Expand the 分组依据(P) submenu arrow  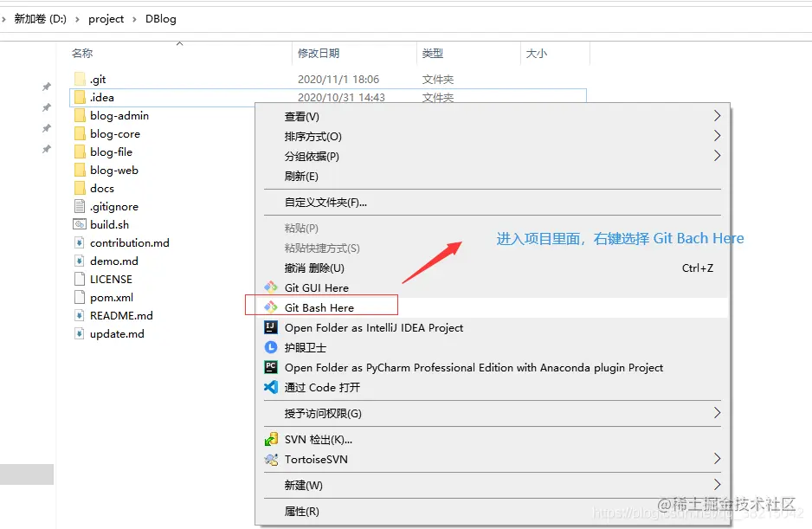click(717, 156)
